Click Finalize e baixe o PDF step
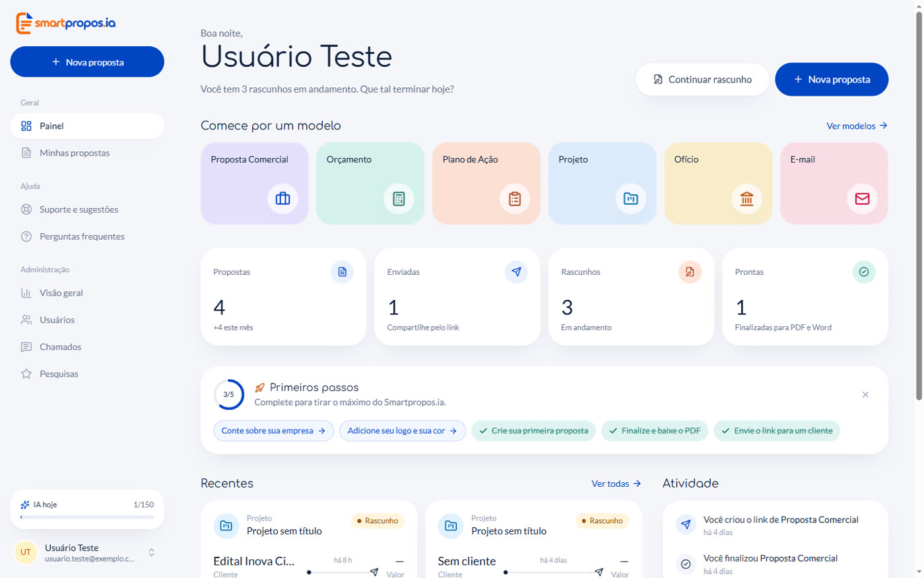 point(655,431)
